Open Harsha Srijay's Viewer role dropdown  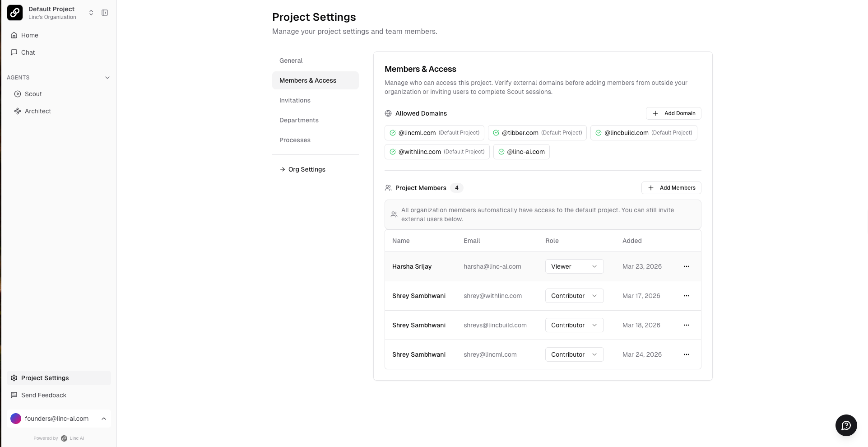click(574, 266)
